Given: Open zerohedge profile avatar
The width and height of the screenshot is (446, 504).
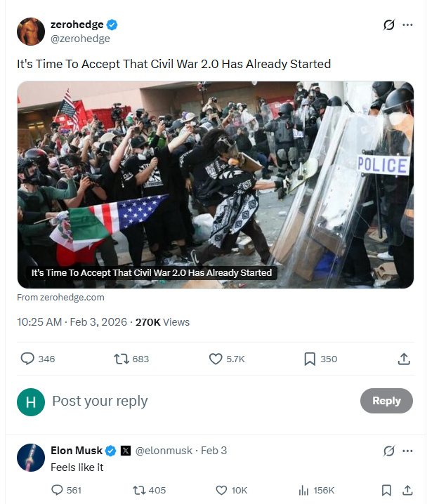Looking at the screenshot, I should 31,32.
